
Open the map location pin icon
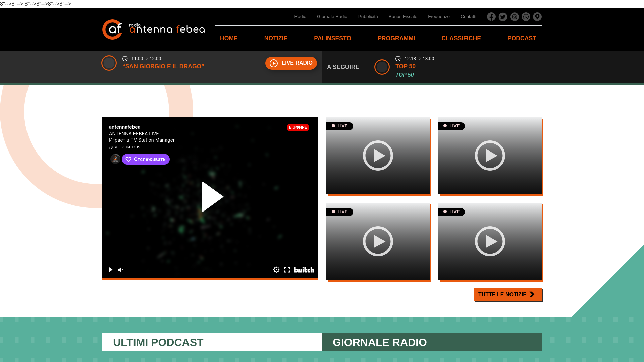coord(537,17)
